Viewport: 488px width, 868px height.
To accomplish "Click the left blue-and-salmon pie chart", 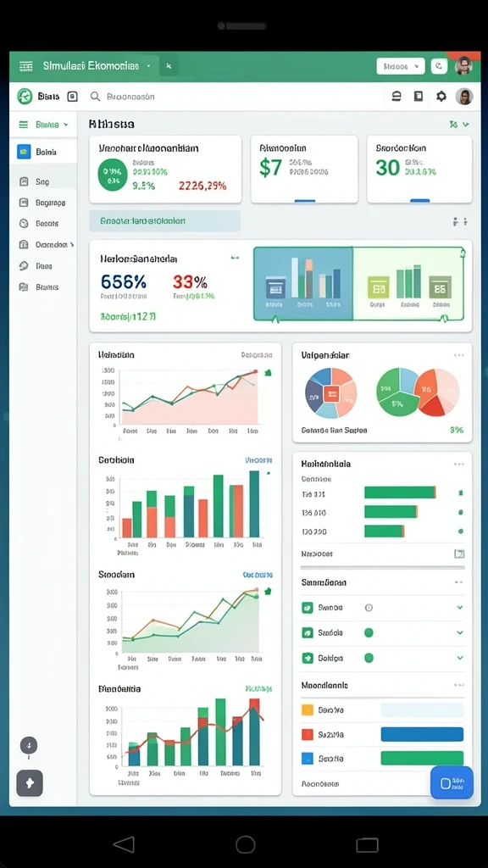I will click(331, 393).
